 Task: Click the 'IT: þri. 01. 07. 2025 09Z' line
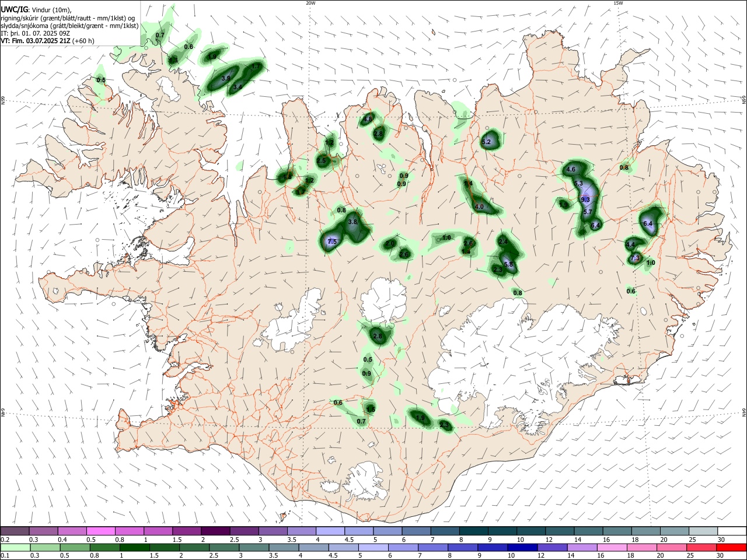click(36, 34)
